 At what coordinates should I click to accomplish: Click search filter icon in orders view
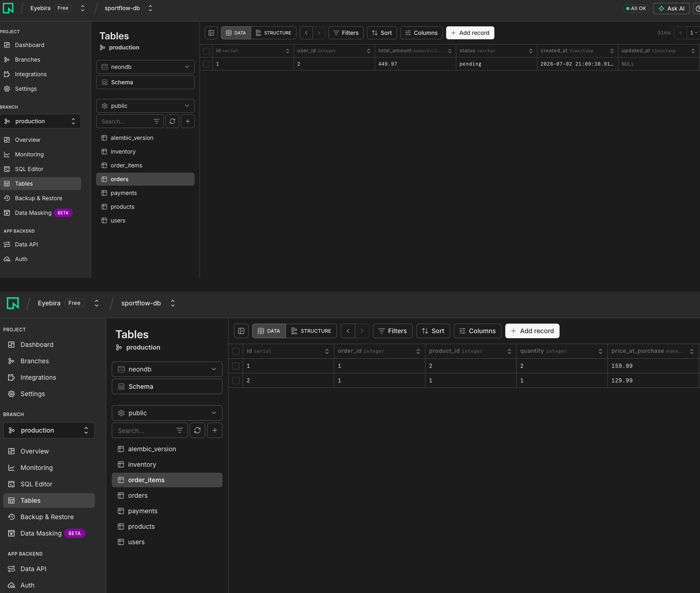156,121
